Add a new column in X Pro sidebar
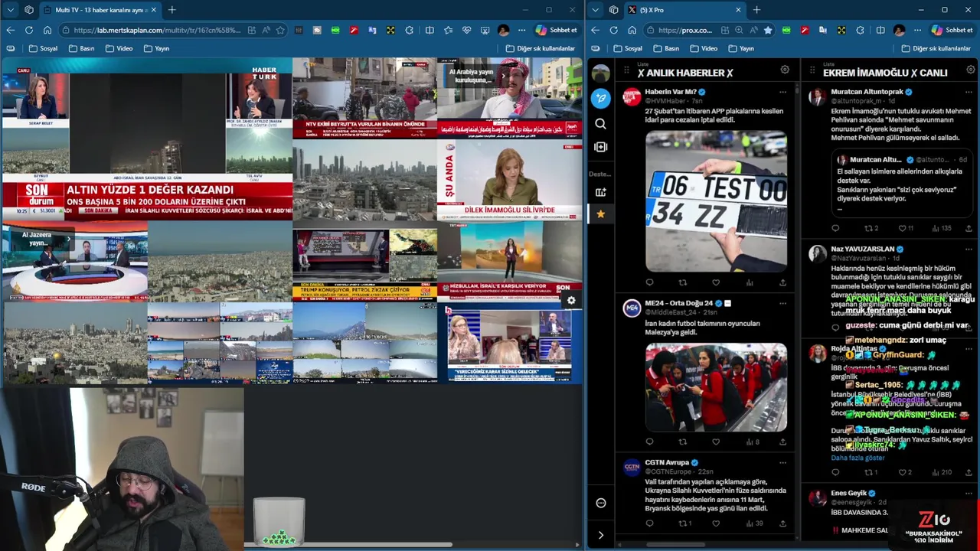 601,147
